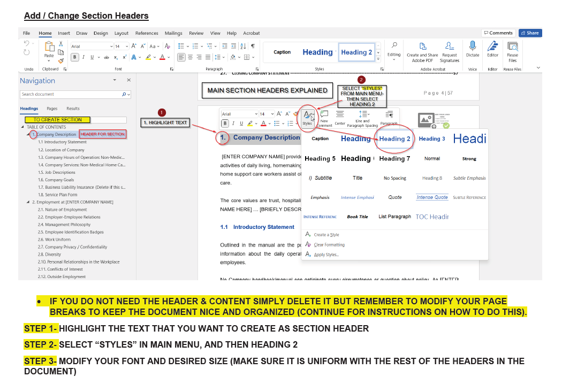Open the Pages tab in Navigation
The height and width of the screenshot is (392, 562).
52,109
